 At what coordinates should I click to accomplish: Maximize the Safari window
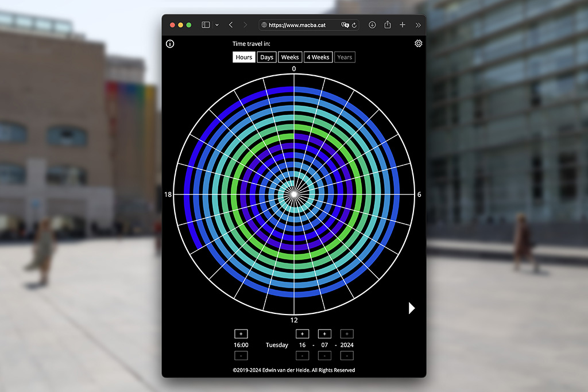click(x=189, y=25)
